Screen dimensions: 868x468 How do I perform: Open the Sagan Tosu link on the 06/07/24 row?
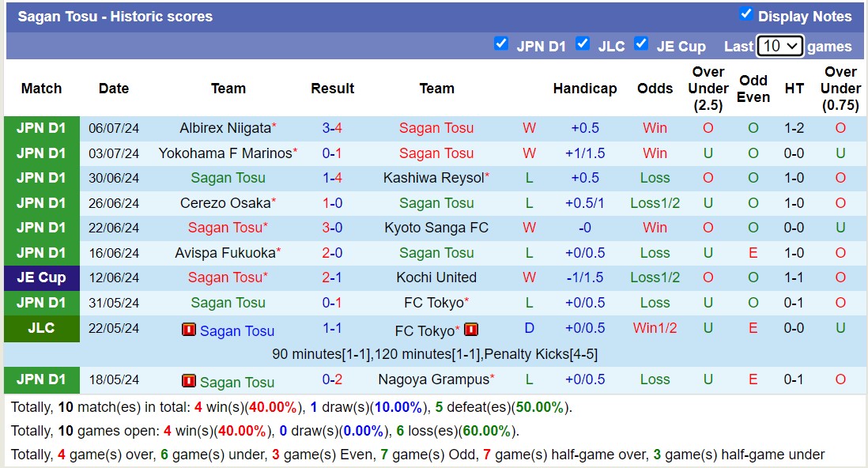437,127
